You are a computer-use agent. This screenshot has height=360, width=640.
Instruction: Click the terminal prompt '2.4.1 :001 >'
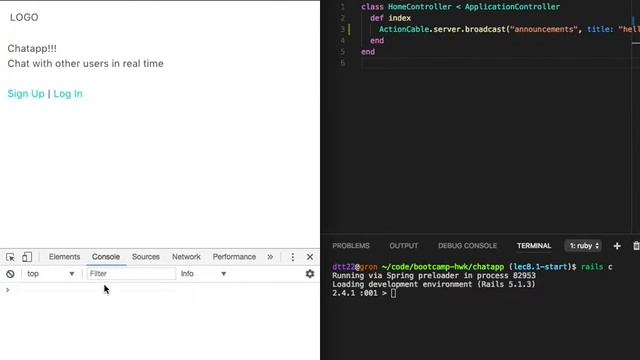pos(359,293)
